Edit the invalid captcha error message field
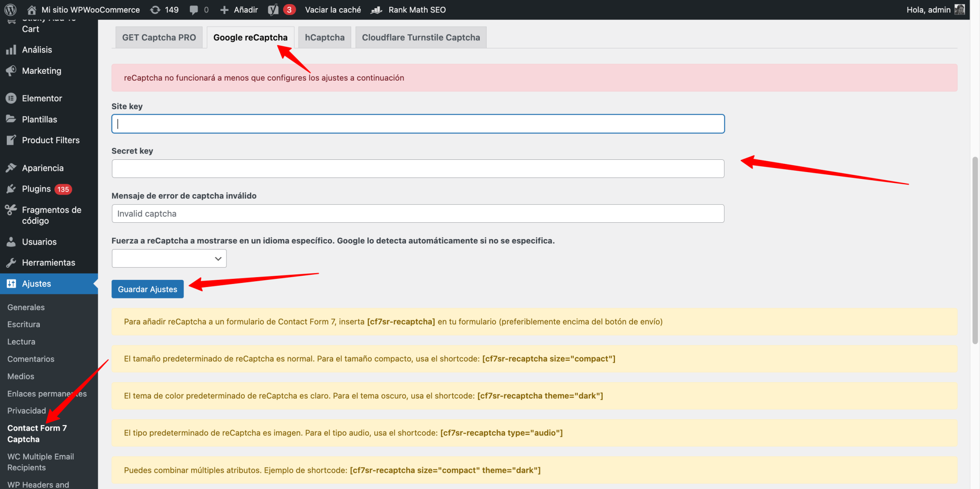The image size is (980, 489). [418, 213]
